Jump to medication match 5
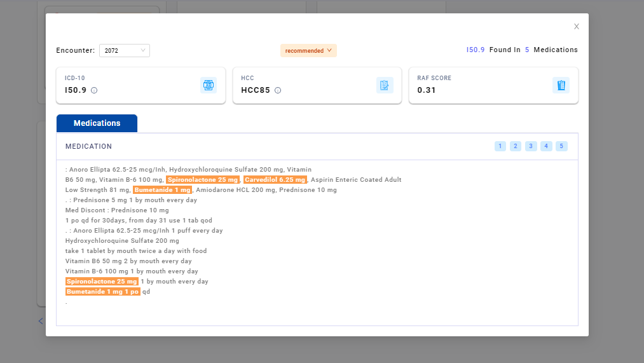 coord(561,146)
